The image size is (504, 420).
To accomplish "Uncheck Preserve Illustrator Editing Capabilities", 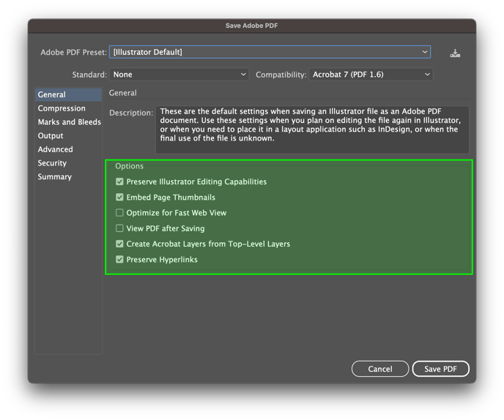I will [120, 181].
